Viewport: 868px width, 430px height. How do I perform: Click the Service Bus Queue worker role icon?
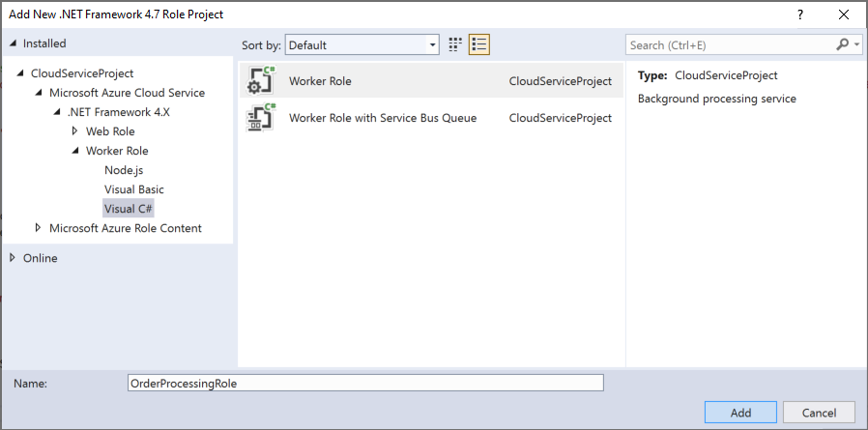pyautogui.click(x=261, y=118)
